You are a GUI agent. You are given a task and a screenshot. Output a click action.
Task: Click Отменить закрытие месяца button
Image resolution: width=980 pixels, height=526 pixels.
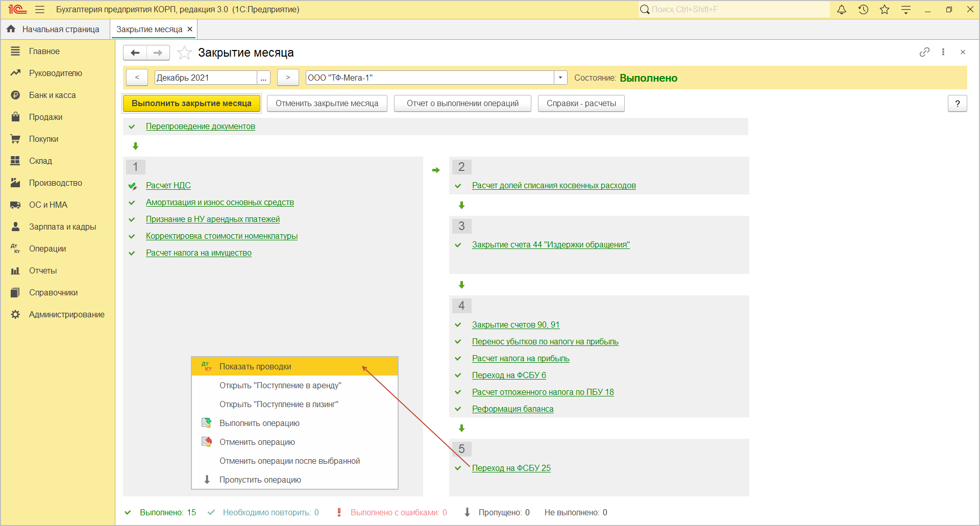pos(327,104)
